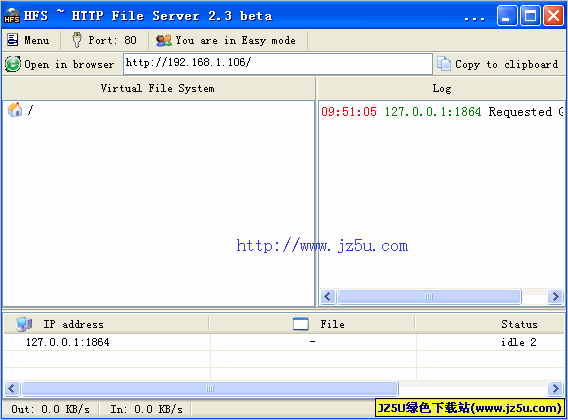Click the Out: 0.0 KB/s status entry
The image size is (568, 420).
coord(50,409)
